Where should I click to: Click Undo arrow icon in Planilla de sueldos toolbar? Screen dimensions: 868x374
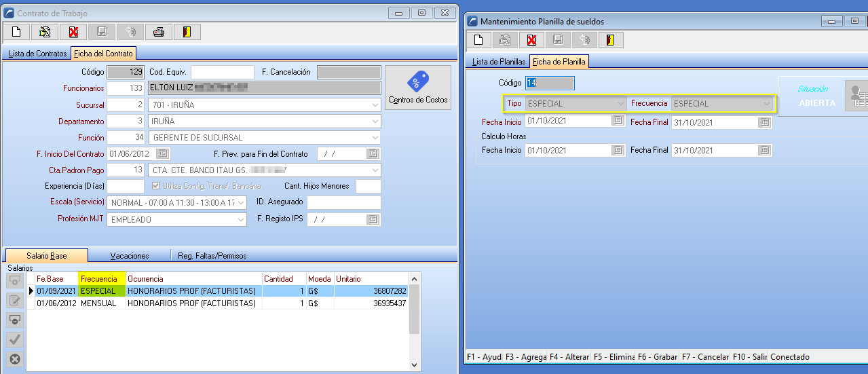(584, 40)
